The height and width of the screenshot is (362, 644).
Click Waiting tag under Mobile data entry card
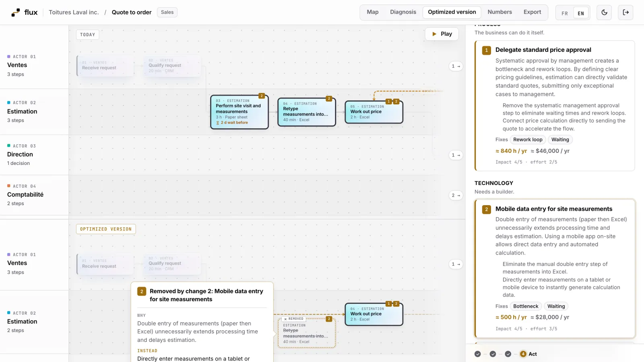[556, 306]
